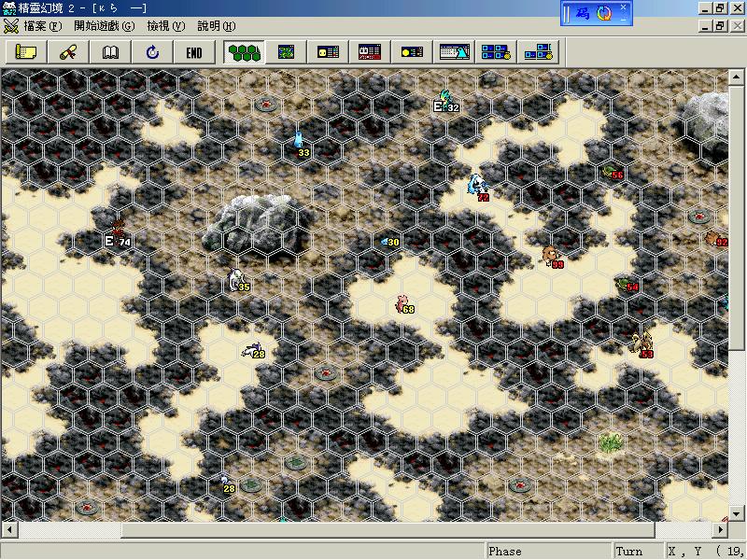Click the Turn status bar field
747x560 pixels.
tap(639, 552)
